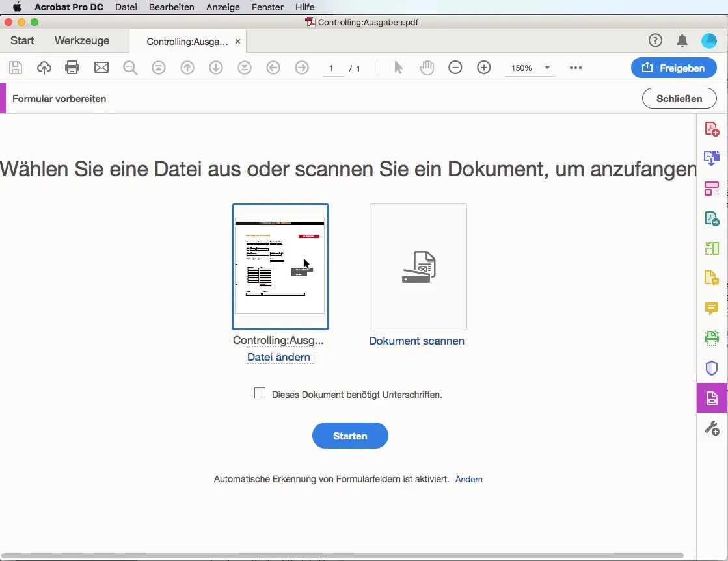Open the Bearbeiten menu
The height and width of the screenshot is (561, 728).
coord(171,7)
